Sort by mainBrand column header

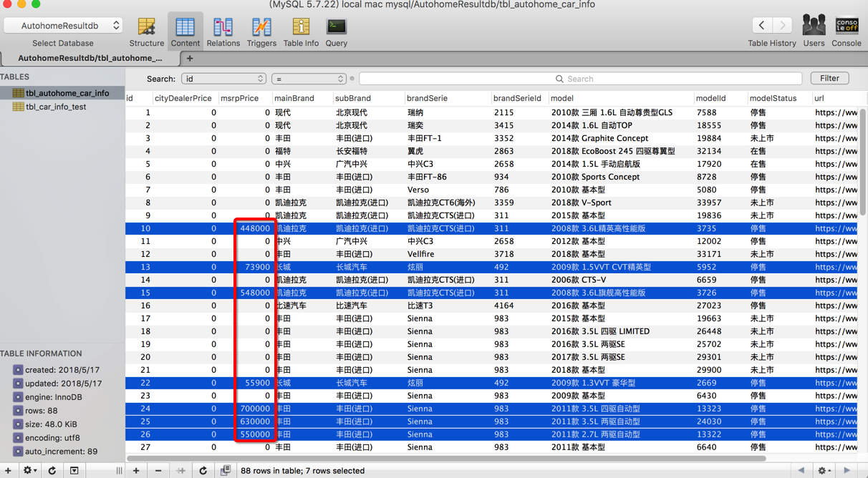[x=303, y=98]
